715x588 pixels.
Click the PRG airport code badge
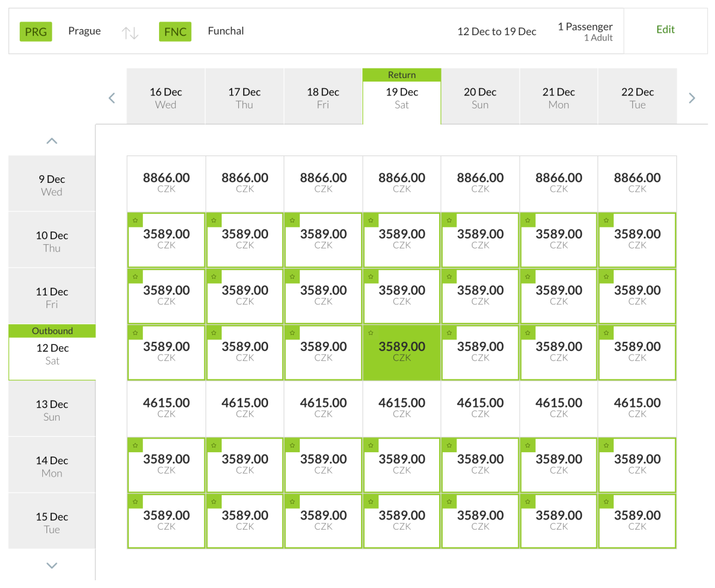click(x=36, y=32)
